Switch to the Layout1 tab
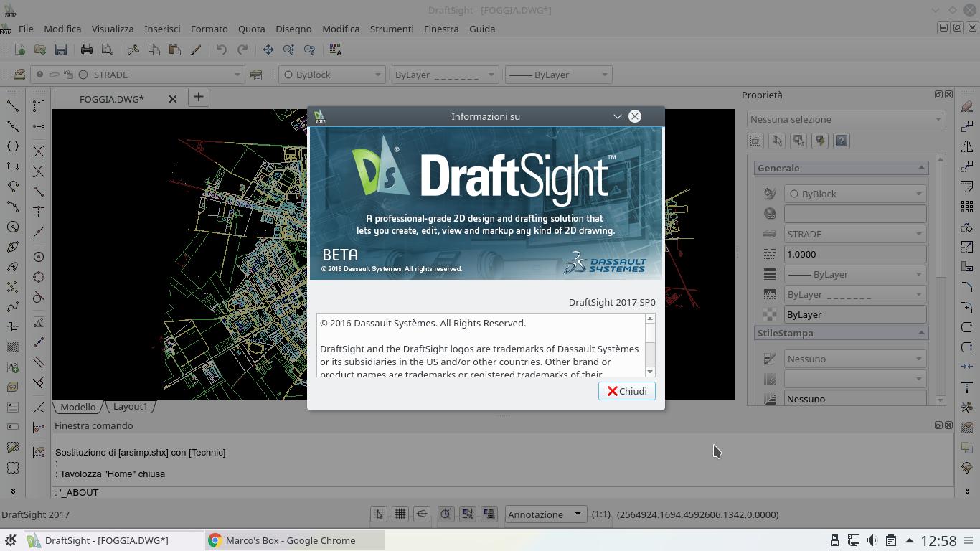This screenshot has width=980, height=551. (130, 406)
